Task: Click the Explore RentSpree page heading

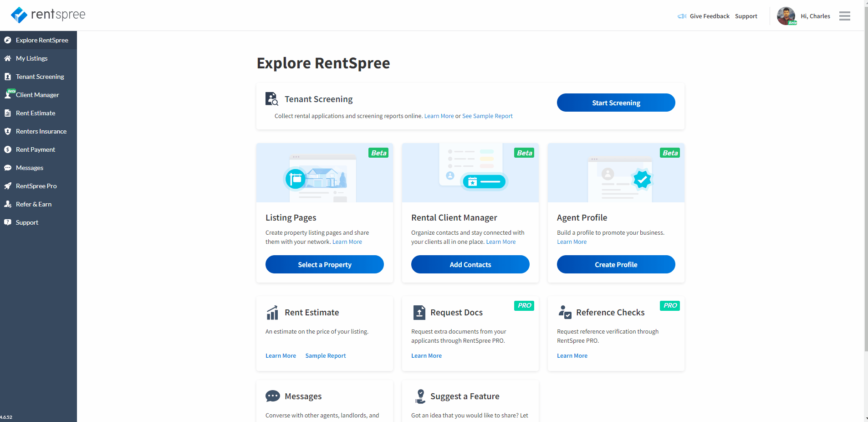Action: (323, 63)
